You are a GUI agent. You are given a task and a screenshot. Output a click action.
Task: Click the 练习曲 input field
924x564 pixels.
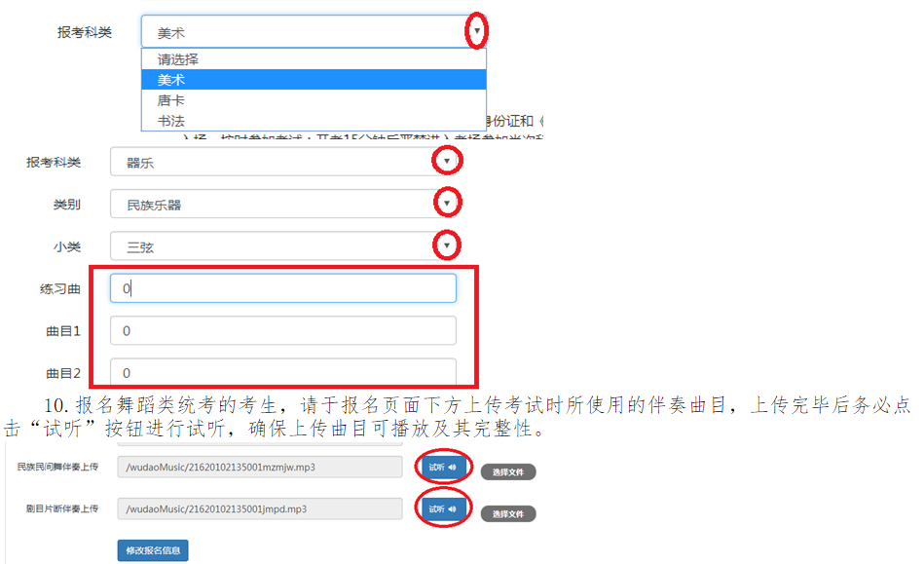[282, 288]
